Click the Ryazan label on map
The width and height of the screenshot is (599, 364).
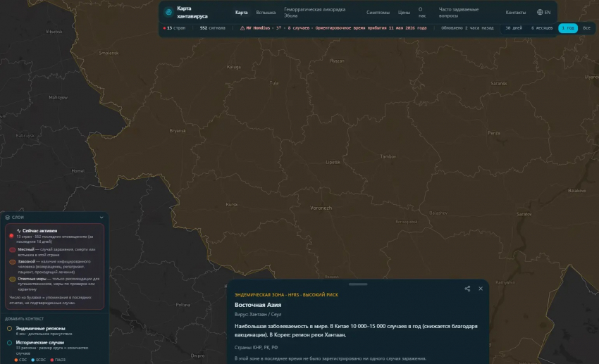click(337, 61)
